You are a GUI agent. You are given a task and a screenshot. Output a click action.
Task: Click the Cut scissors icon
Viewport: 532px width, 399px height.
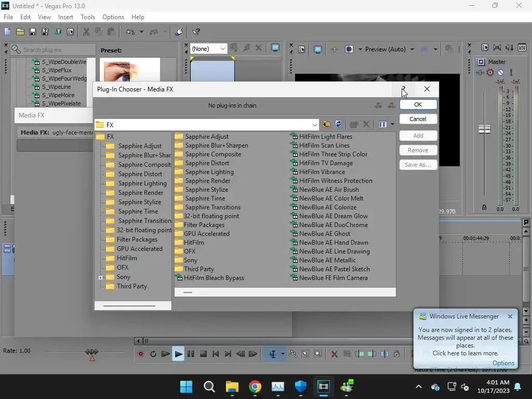coord(87,32)
